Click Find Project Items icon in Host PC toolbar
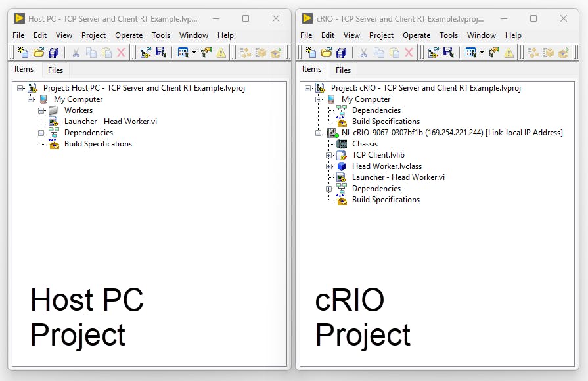The height and width of the screenshot is (381, 588). click(x=206, y=53)
